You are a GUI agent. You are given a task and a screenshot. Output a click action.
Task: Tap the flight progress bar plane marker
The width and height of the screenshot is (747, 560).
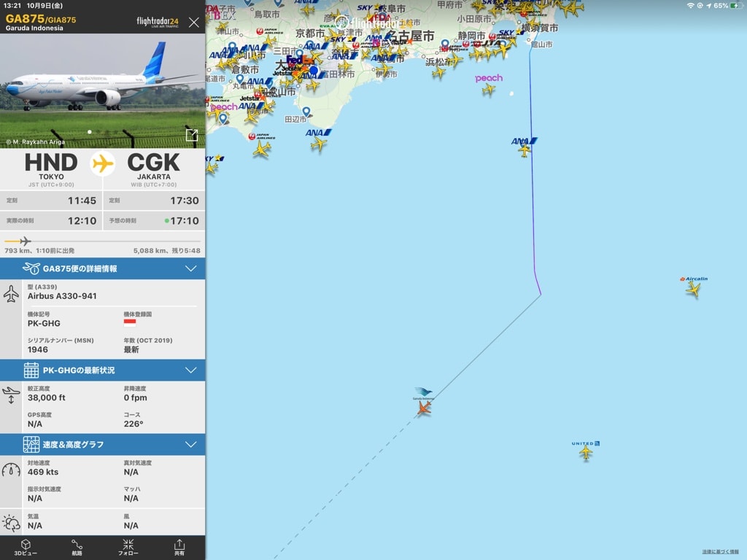(x=26, y=241)
